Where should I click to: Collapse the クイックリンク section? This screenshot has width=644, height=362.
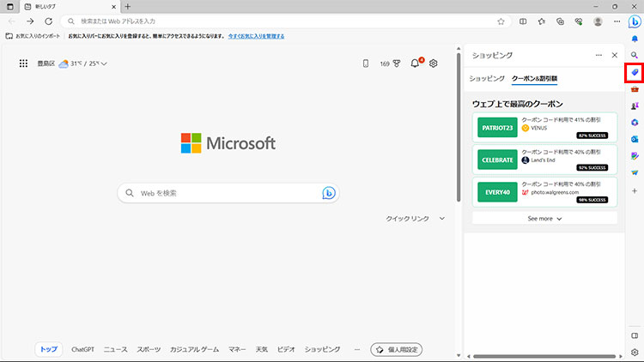(442, 219)
